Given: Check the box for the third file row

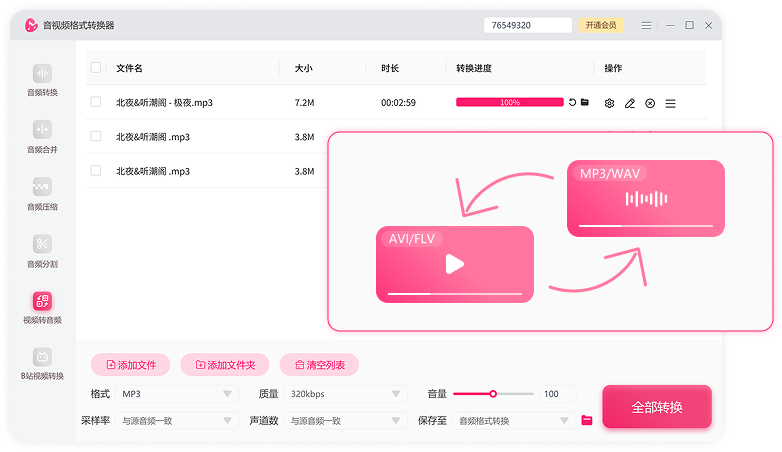Looking at the screenshot, I should pyautogui.click(x=96, y=171).
